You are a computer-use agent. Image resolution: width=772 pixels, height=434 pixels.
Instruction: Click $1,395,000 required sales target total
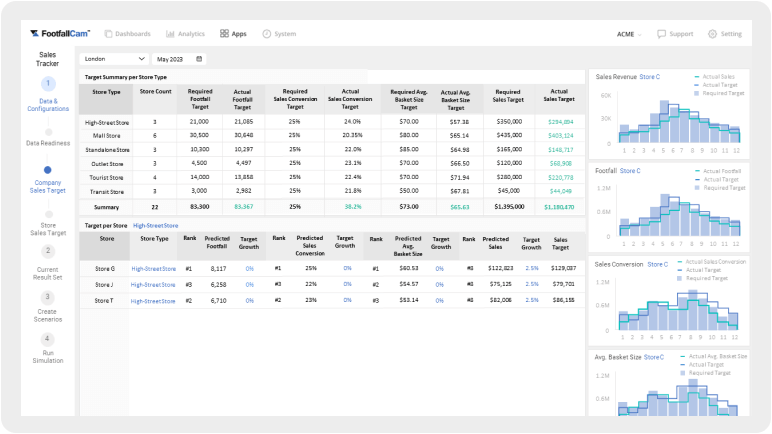coord(509,207)
